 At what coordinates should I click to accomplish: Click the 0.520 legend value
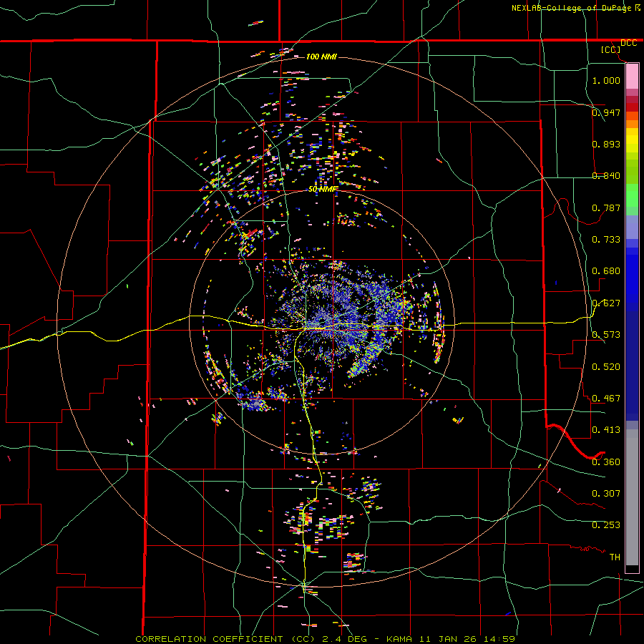[606, 366]
